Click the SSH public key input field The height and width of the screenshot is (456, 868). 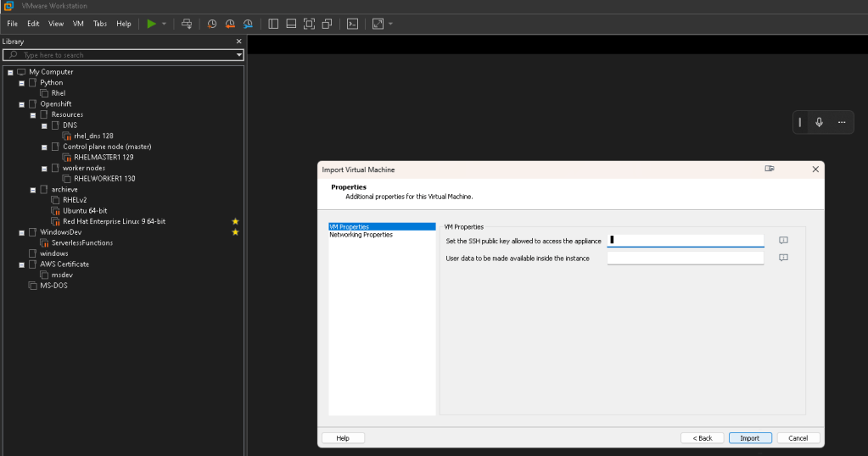(x=686, y=241)
